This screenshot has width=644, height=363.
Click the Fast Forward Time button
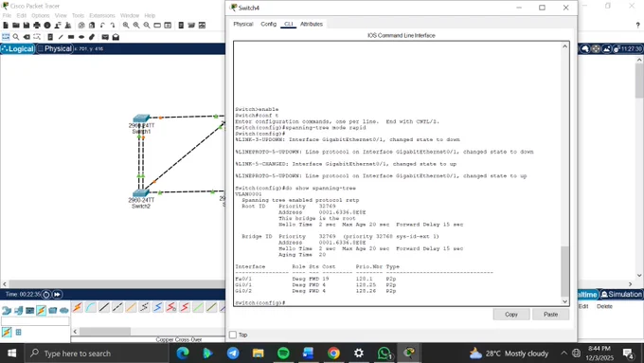click(x=57, y=295)
